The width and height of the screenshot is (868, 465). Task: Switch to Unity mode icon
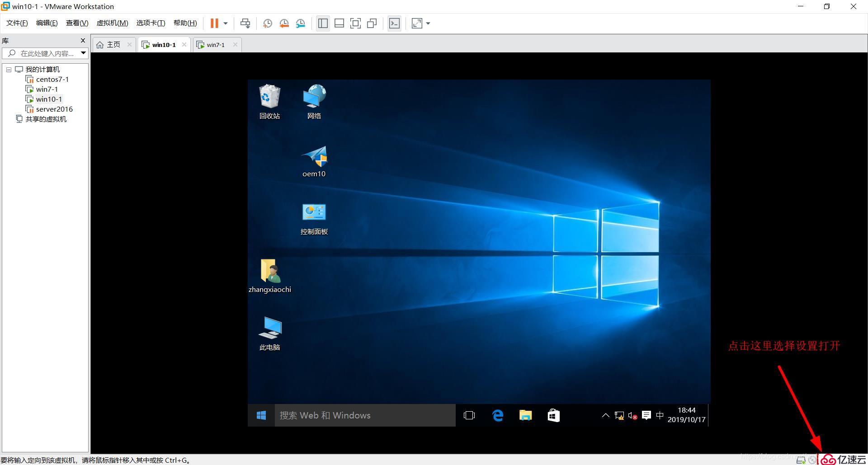pyautogui.click(x=372, y=23)
